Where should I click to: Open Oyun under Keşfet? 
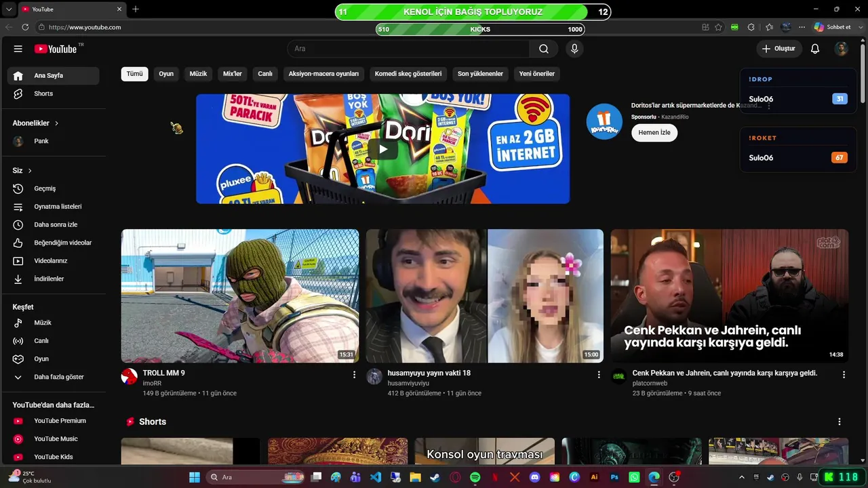(54, 359)
